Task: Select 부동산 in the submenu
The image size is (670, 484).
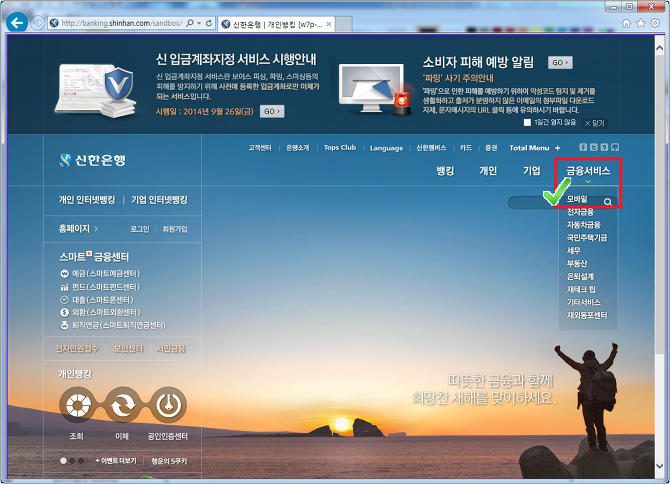Action: [x=577, y=263]
